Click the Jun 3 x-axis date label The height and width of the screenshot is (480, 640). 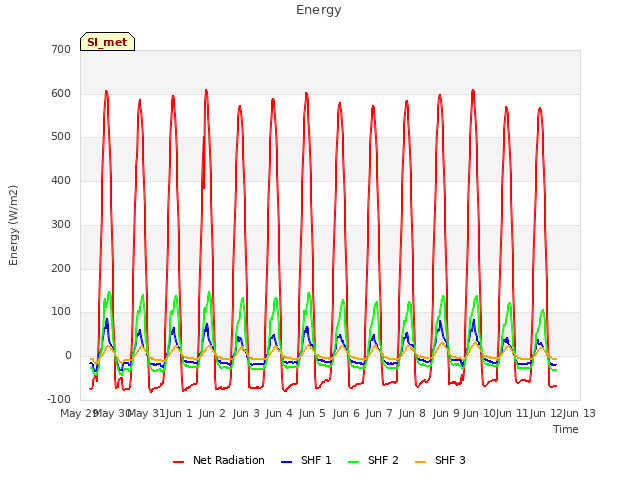click(x=246, y=413)
